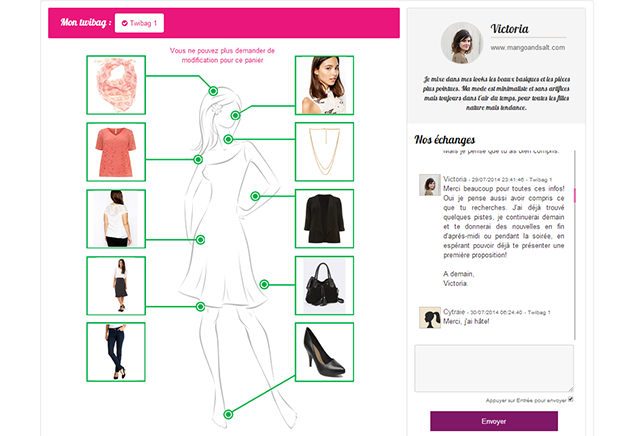Toggle the 'Appuyer sur Entrée pour envoyer' checkbox
Viewport: 626px width, 436px height.
[x=571, y=399]
